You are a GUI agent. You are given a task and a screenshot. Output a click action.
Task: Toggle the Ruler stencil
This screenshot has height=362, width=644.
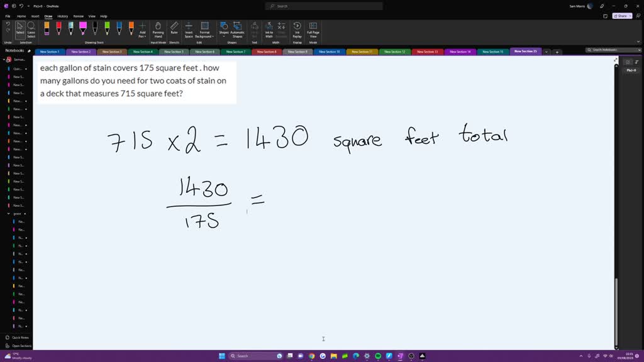pos(174,29)
